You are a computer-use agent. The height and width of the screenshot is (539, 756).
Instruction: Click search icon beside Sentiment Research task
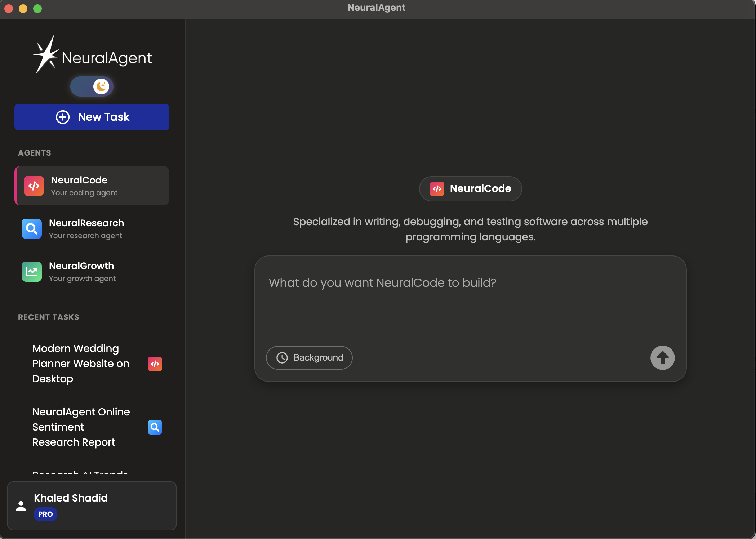(x=155, y=427)
